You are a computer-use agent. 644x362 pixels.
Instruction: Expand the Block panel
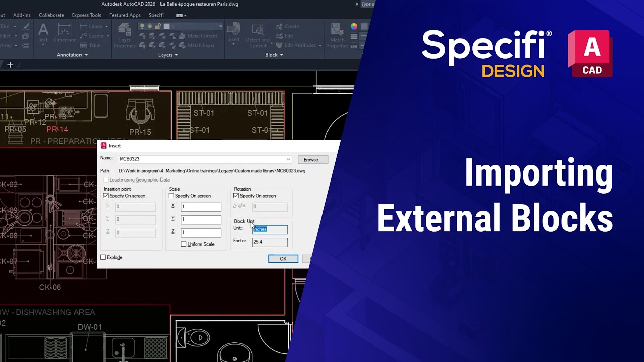click(274, 55)
